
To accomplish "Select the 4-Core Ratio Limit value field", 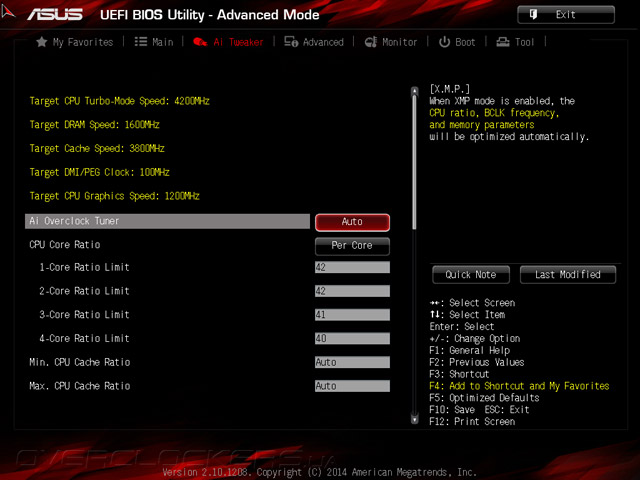I will tap(352, 338).
